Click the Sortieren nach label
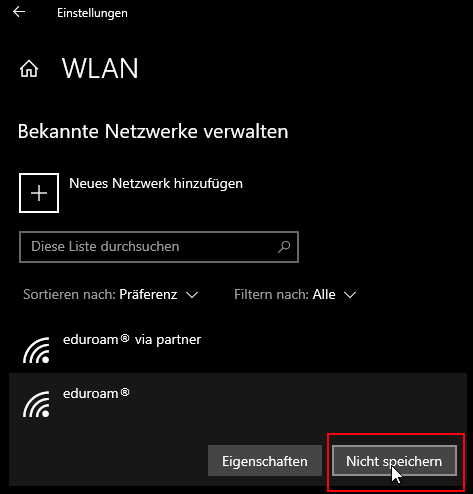The width and height of the screenshot is (473, 494). click(x=69, y=295)
